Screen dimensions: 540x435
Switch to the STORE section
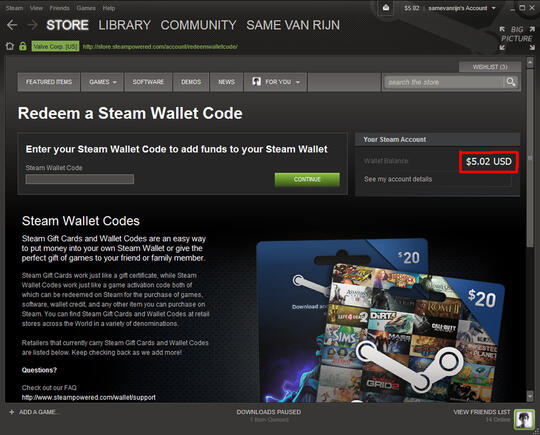coord(68,25)
